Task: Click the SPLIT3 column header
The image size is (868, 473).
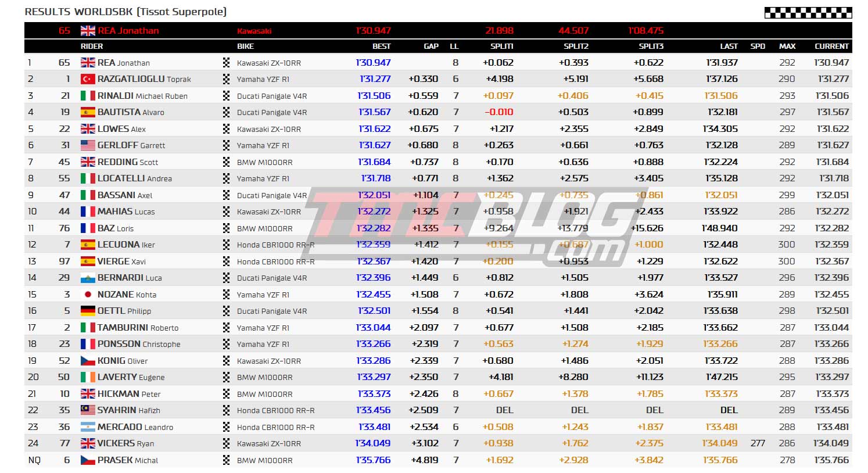Action: pyautogui.click(x=651, y=46)
